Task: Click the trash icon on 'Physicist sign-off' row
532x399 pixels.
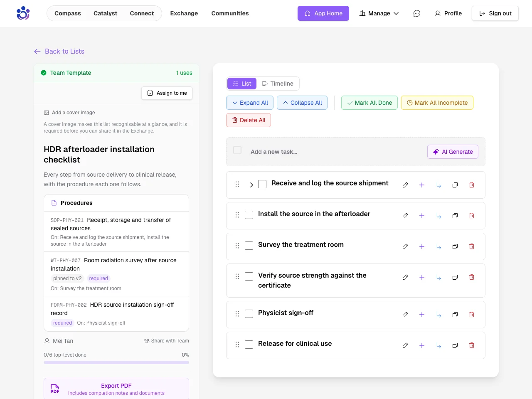Action: tap(472, 315)
